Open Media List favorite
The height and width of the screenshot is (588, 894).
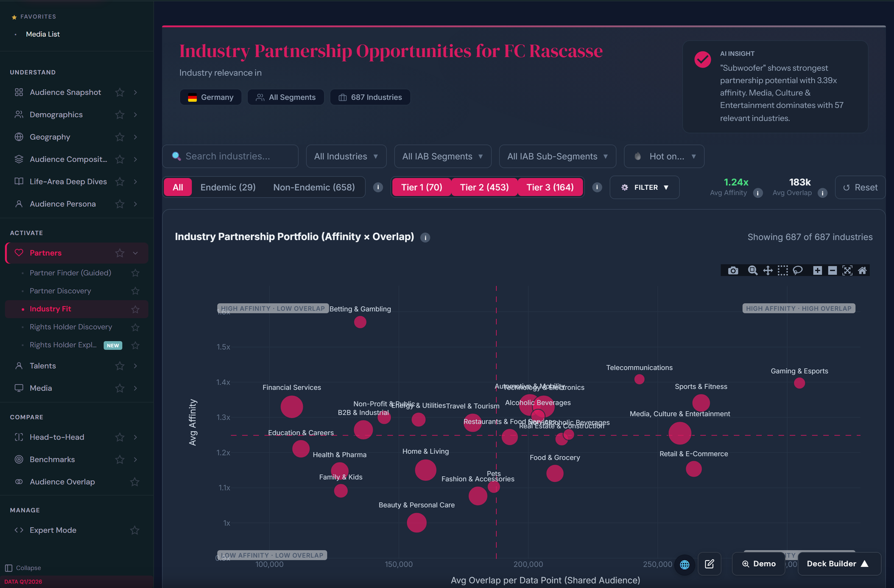pyautogui.click(x=42, y=34)
